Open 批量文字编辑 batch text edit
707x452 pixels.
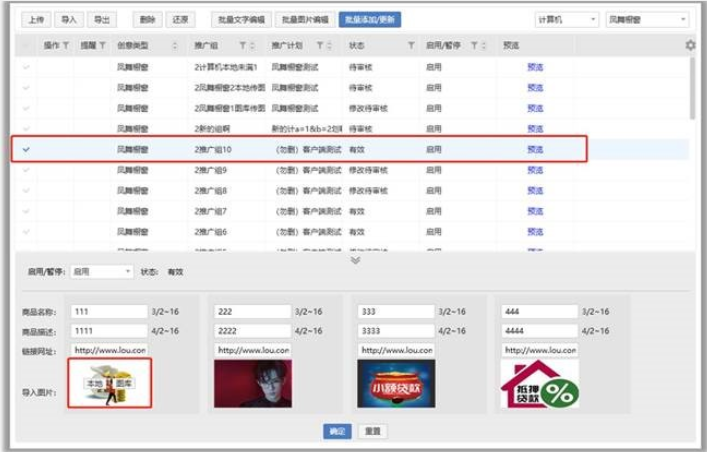241,19
